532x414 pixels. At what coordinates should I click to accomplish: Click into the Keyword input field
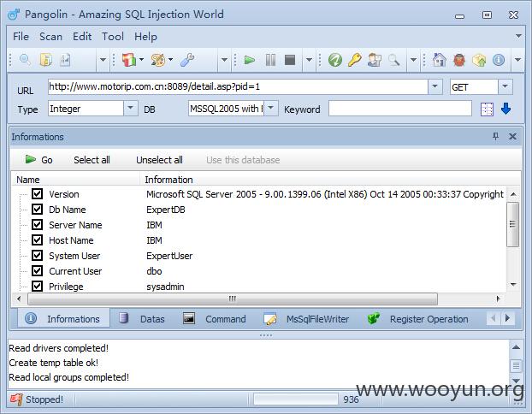[x=400, y=109]
